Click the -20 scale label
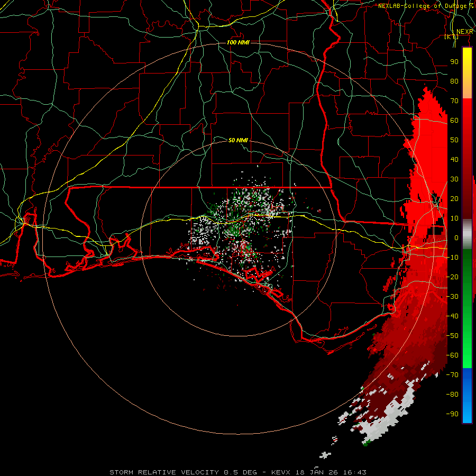Viewport: 476px width, 476px height. pyautogui.click(x=452, y=277)
